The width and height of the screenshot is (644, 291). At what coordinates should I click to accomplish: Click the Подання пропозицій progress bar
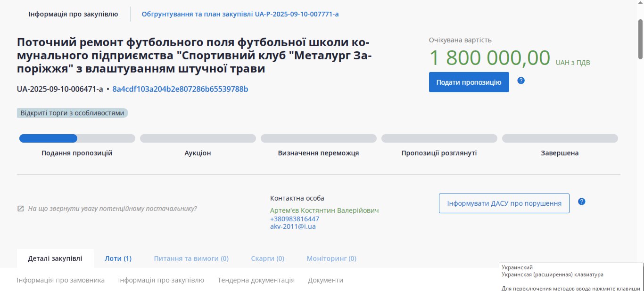coord(77,138)
